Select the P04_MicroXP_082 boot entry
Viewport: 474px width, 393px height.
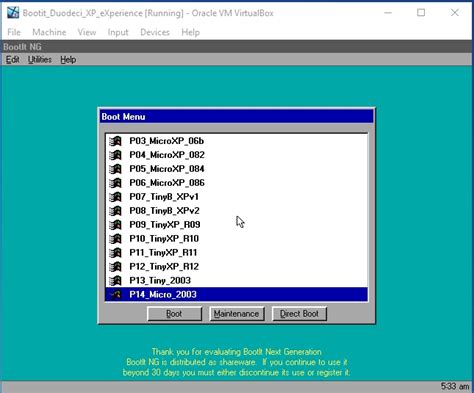tap(237, 155)
